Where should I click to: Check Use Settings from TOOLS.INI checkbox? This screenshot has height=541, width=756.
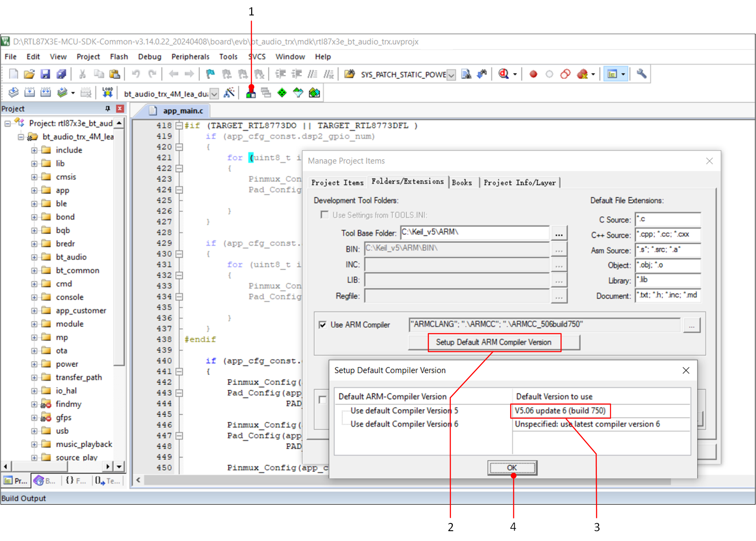coord(325,215)
